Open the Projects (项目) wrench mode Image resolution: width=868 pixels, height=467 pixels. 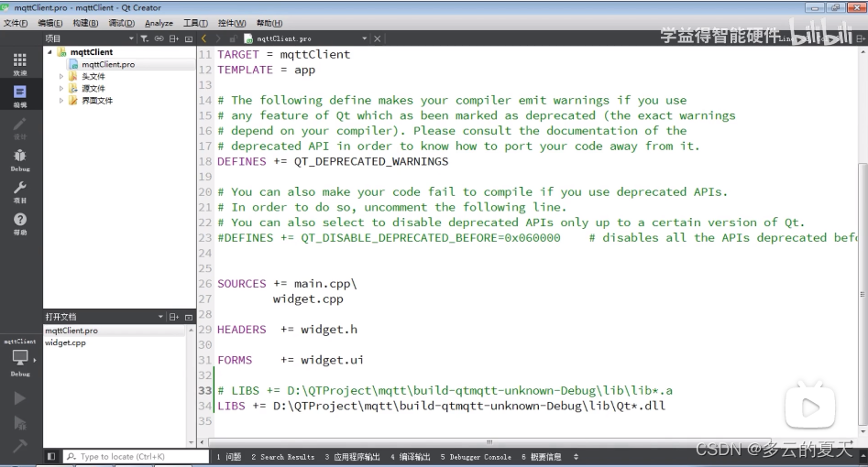coord(20,192)
